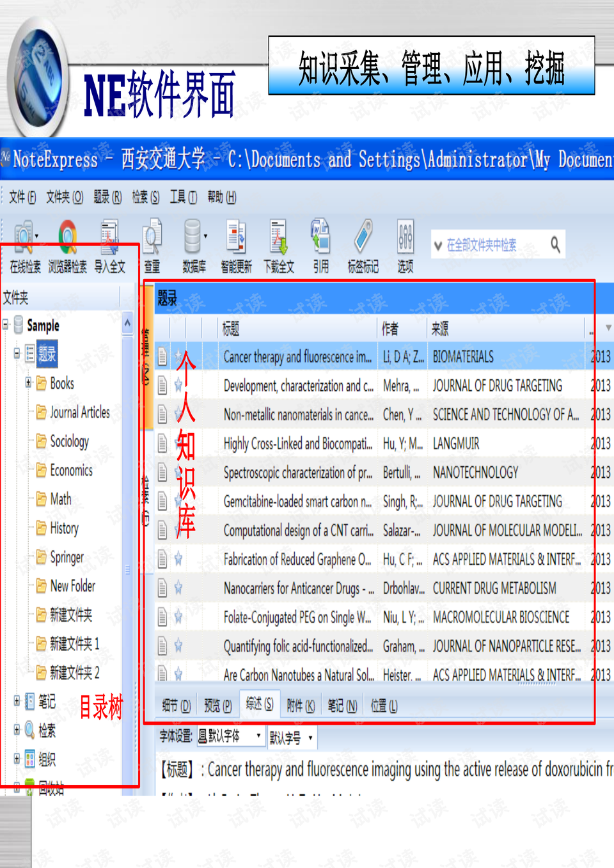Toggle star on Nanocarriers for Anticancer Drugs row
This screenshot has height=868, width=614.
pyautogui.click(x=178, y=588)
